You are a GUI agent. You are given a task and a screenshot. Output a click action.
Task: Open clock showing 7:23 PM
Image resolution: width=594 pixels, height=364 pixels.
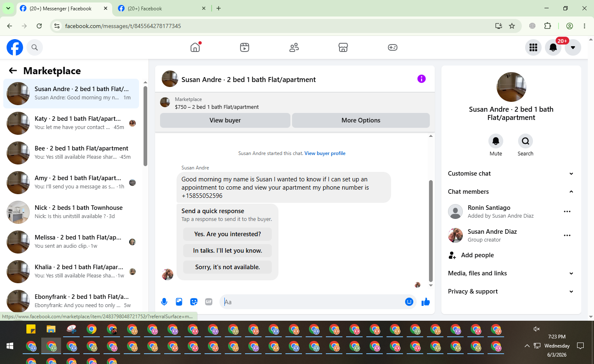pos(557,337)
